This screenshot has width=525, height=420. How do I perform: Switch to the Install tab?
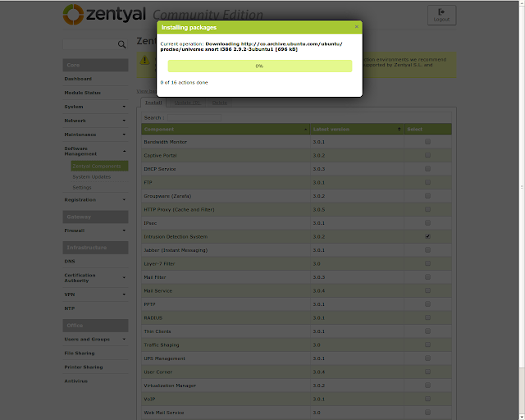(x=153, y=103)
